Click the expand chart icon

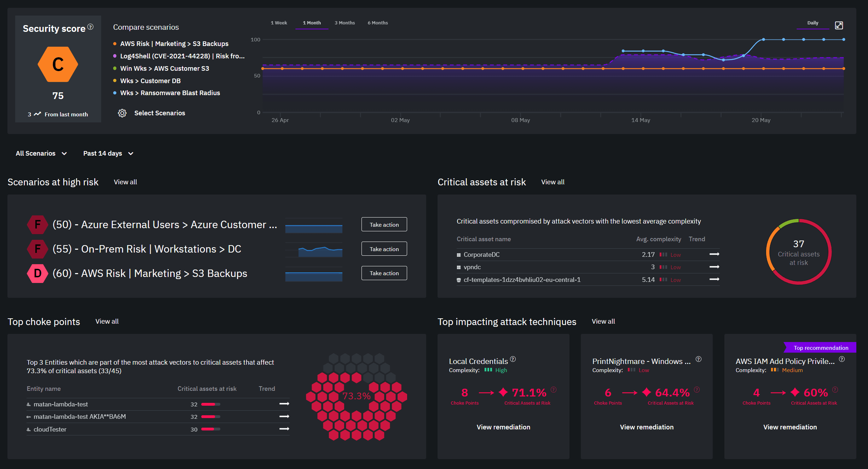[x=839, y=25]
